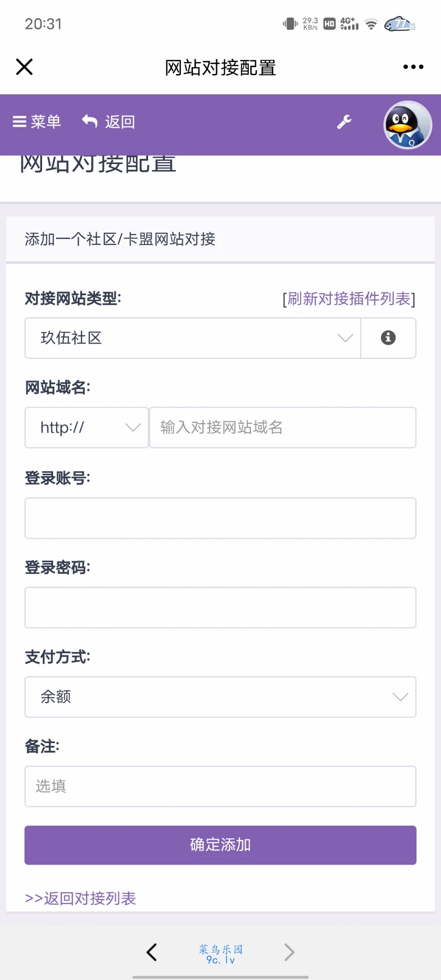Open the http:// protocol dropdown

pyautogui.click(x=87, y=427)
